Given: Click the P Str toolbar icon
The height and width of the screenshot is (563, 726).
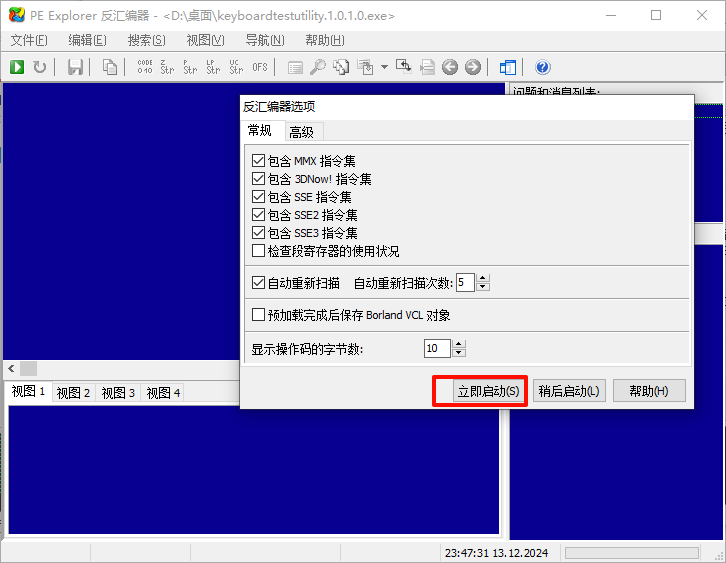Looking at the screenshot, I should point(190,67).
